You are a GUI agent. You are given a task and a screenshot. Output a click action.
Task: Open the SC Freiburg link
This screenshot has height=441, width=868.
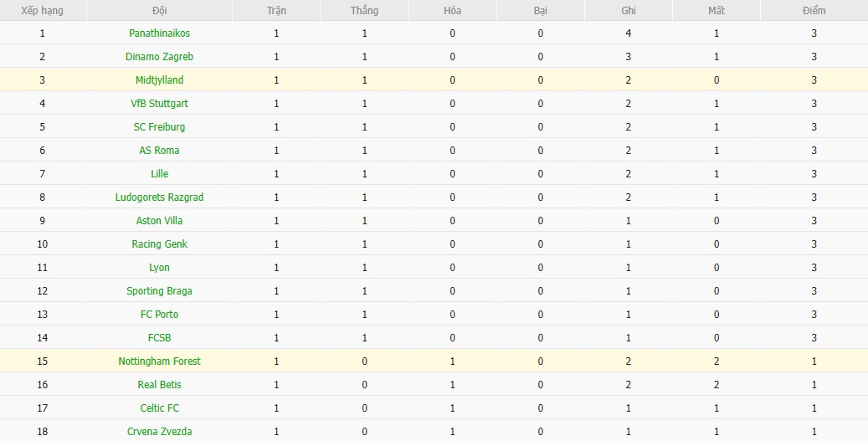159,127
